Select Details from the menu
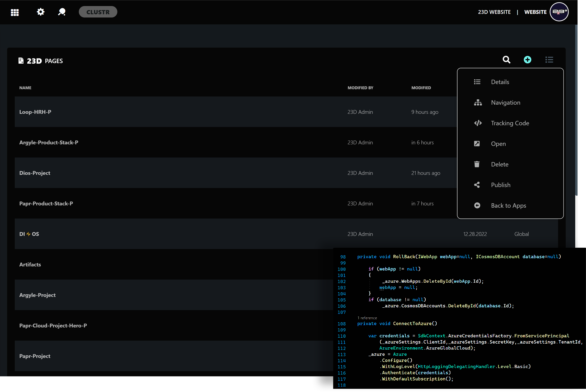 pos(500,82)
